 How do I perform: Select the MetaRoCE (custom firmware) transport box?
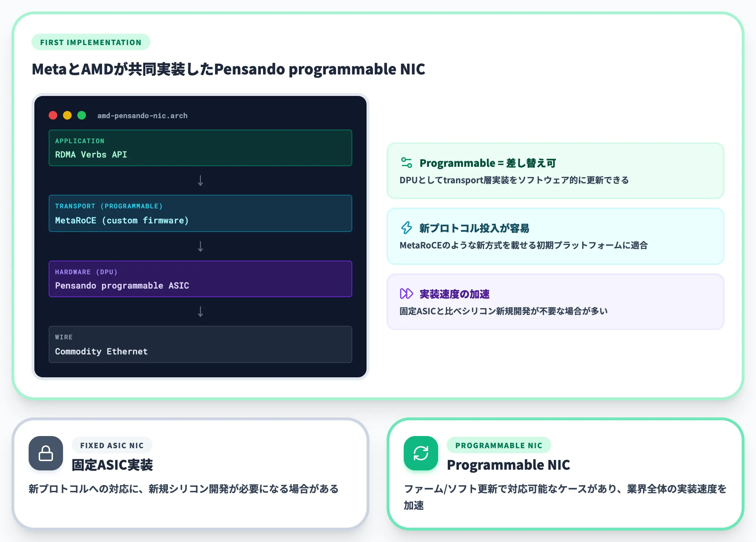200,213
